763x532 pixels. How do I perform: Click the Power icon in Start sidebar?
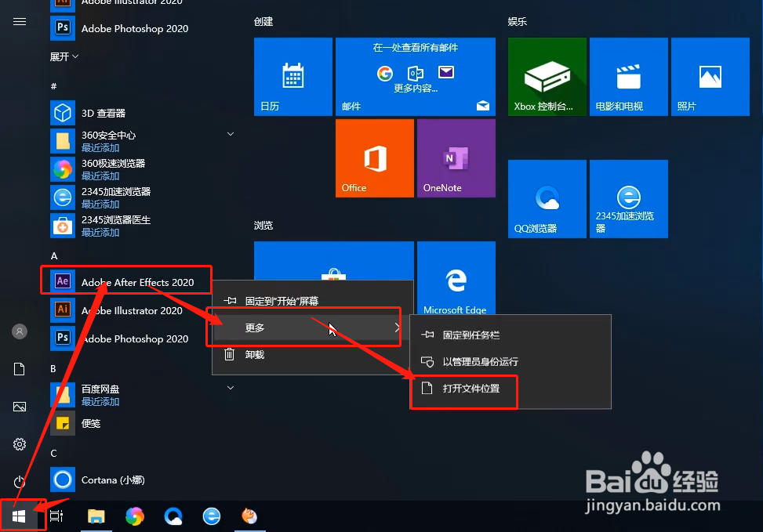[x=20, y=481]
